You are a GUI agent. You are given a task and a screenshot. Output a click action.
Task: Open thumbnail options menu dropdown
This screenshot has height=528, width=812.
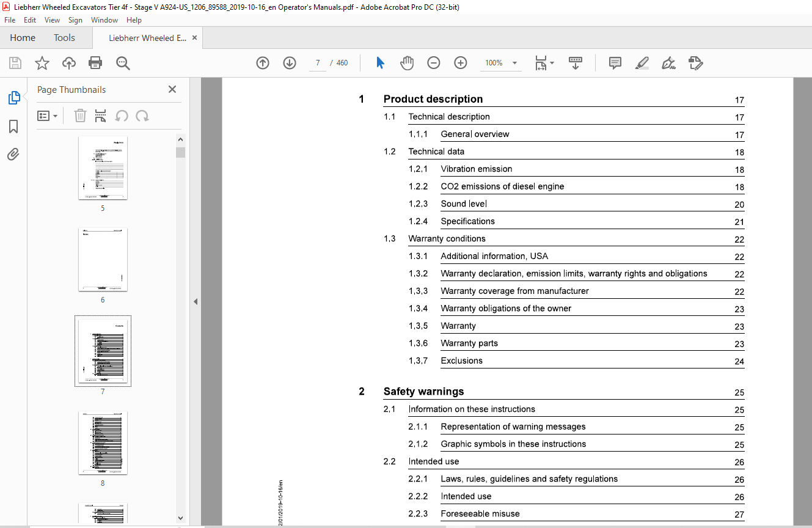(x=47, y=116)
